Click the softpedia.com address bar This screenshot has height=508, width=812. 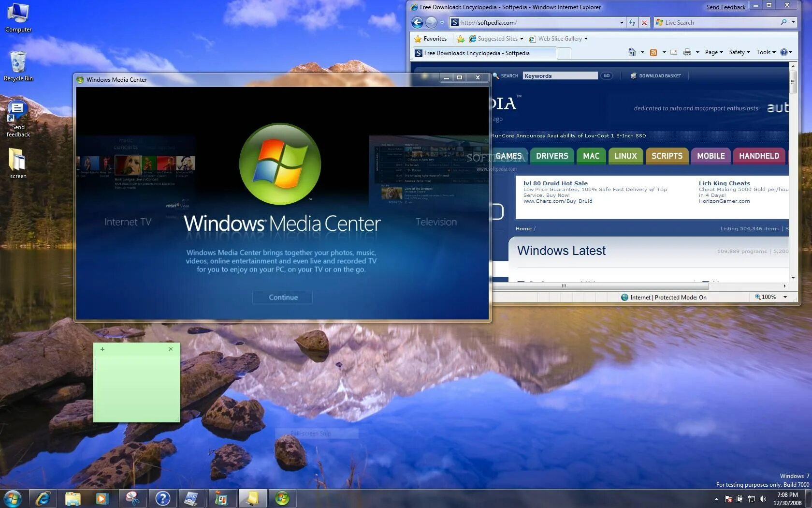(x=534, y=22)
